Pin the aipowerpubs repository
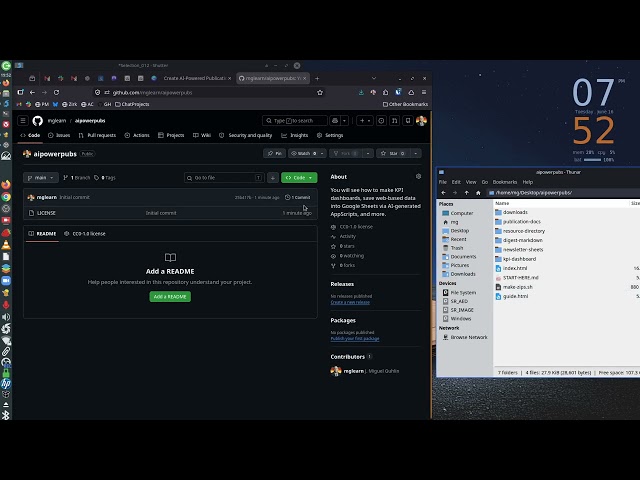 point(274,153)
